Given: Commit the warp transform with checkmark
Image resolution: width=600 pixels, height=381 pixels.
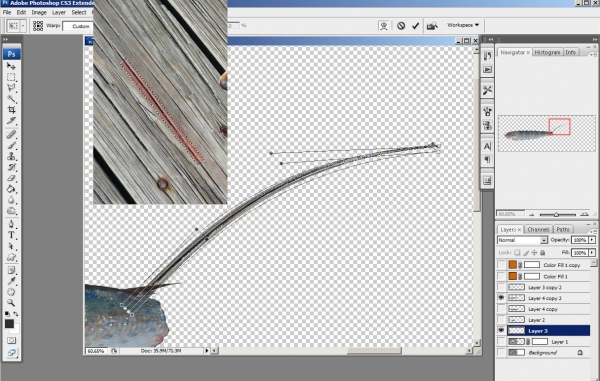Looking at the screenshot, I should [x=415, y=26].
